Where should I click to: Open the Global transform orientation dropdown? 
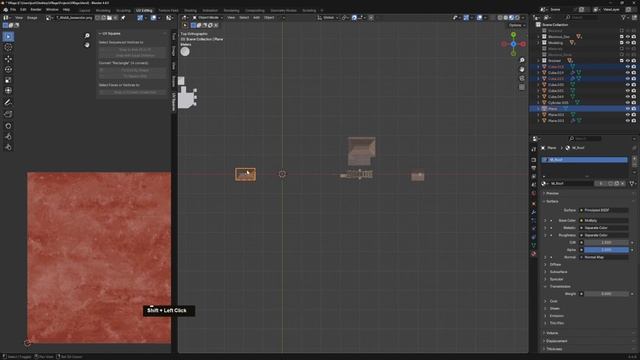click(x=328, y=18)
